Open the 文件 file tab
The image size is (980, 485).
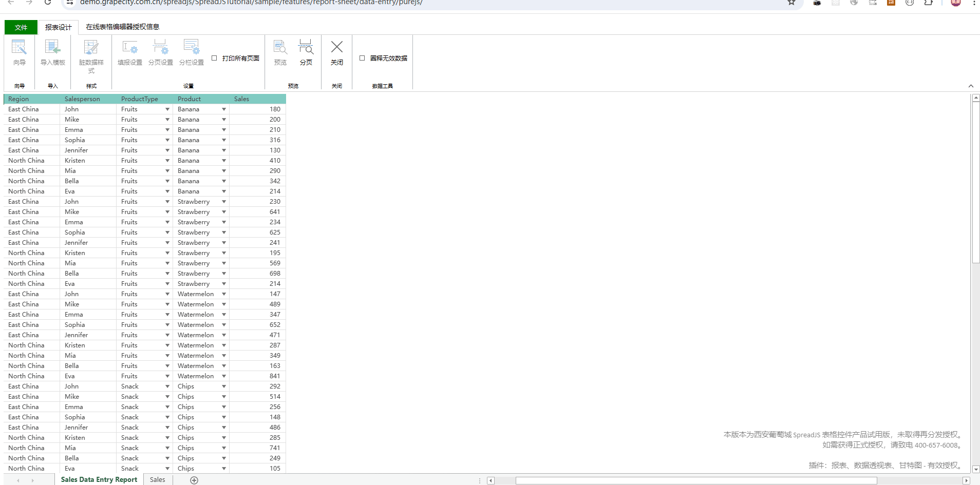[21, 27]
